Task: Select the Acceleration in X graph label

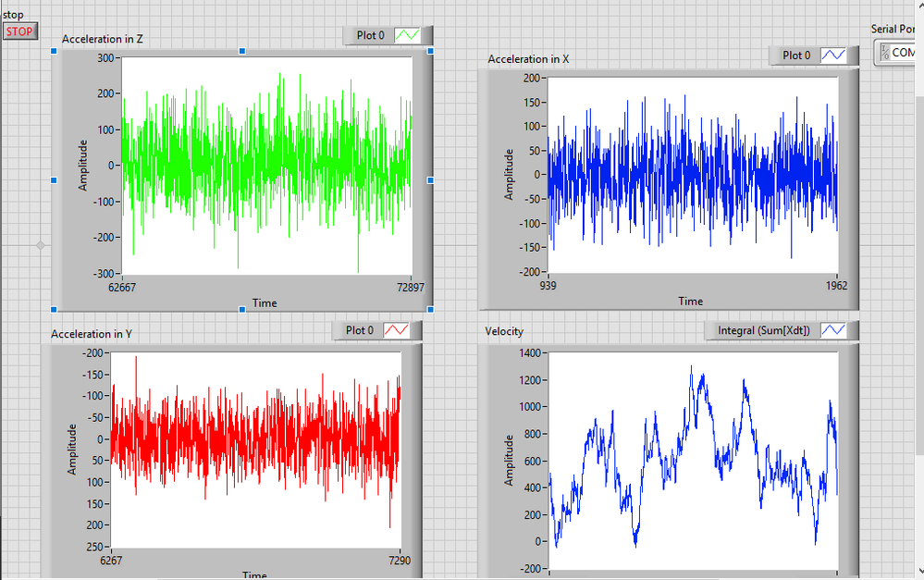Action: coord(528,59)
